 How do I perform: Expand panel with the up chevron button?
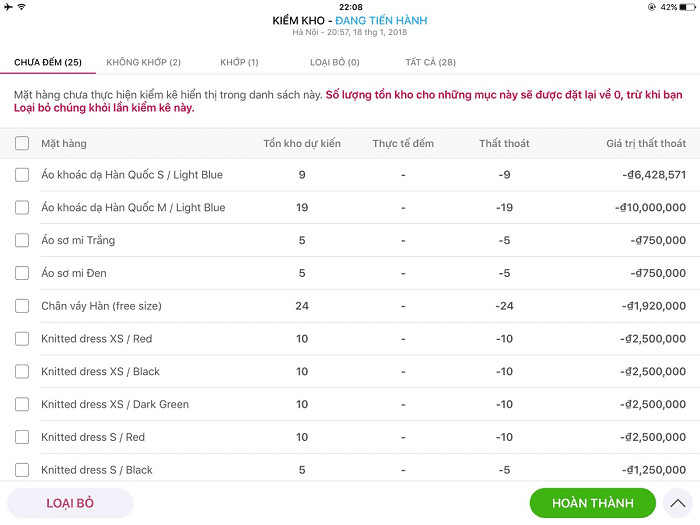[678, 503]
